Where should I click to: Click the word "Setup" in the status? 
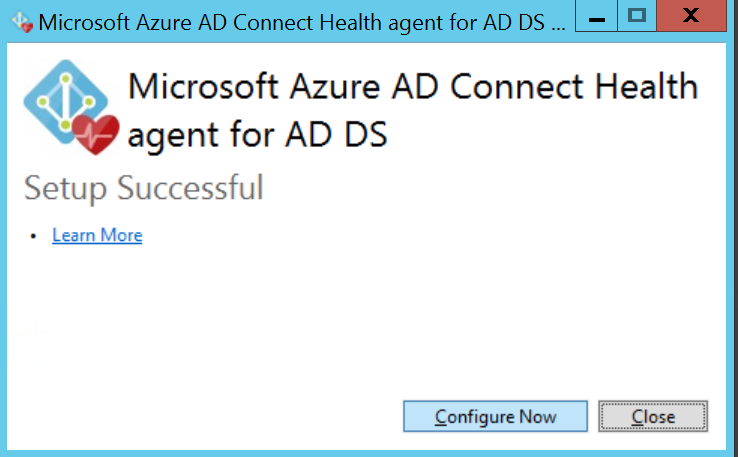[x=65, y=187]
